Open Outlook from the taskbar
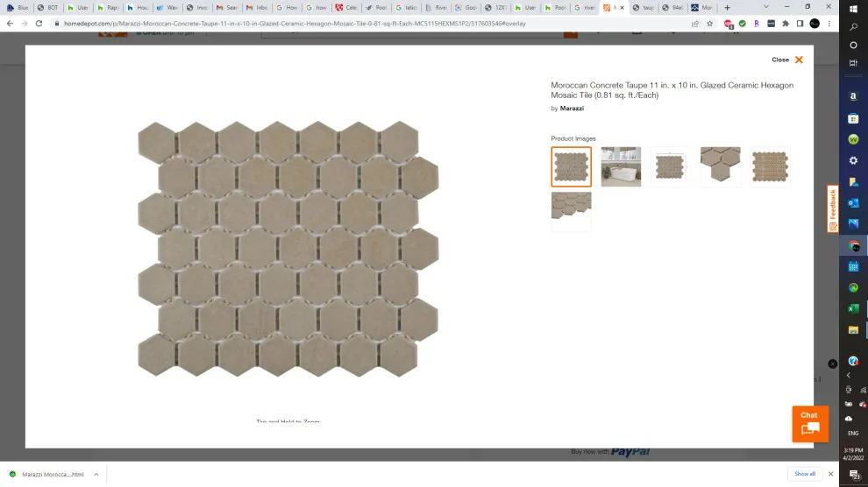 (853, 203)
